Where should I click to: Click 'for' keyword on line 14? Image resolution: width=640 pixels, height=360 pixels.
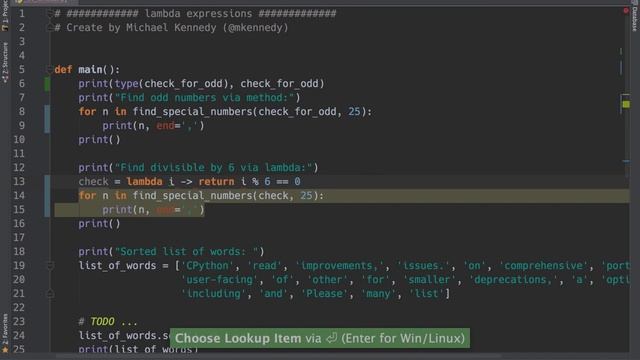coord(87,196)
